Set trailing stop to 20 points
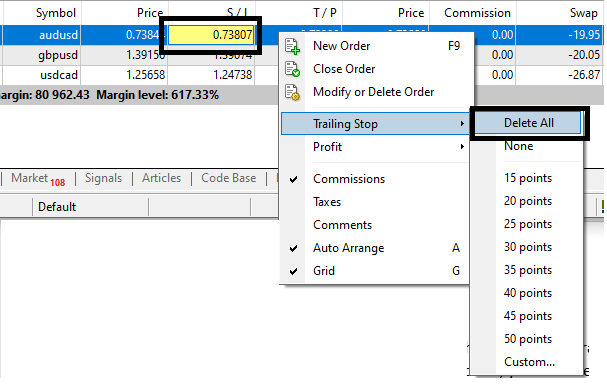The width and height of the screenshot is (607, 386). pos(527,201)
